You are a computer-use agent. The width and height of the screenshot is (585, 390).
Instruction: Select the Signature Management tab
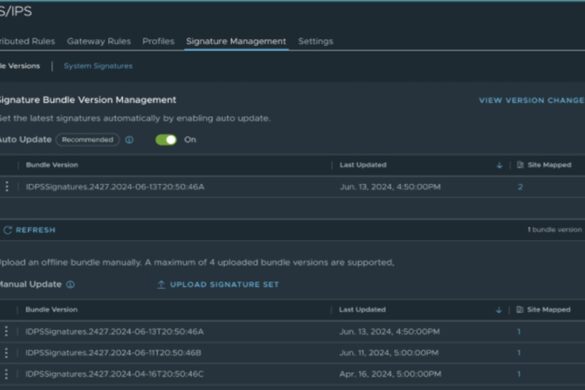pyautogui.click(x=236, y=41)
